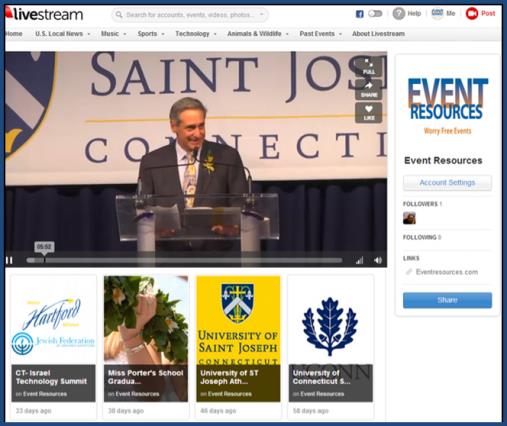Click "38 days ago" text
This screenshot has height=426, width=507.
(x=126, y=411)
